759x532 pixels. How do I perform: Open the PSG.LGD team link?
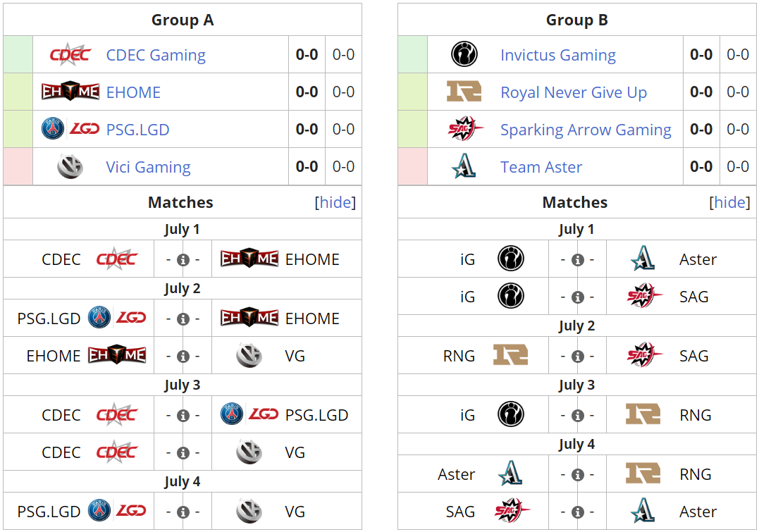coord(137,129)
